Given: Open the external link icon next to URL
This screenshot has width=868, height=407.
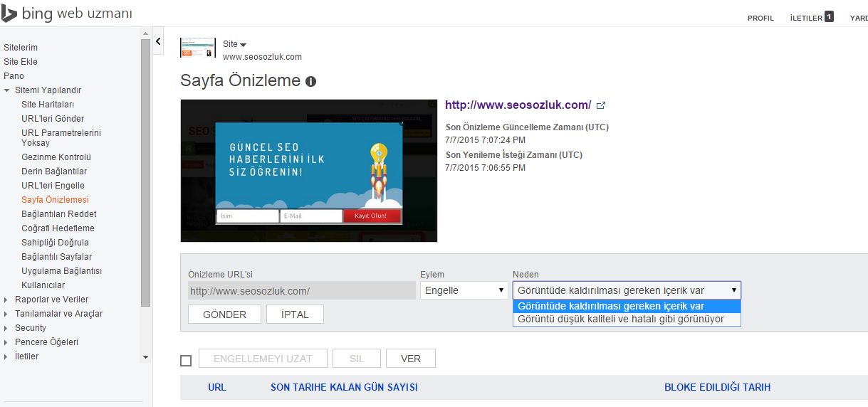Looking at the screenshot, I should 601,105.
